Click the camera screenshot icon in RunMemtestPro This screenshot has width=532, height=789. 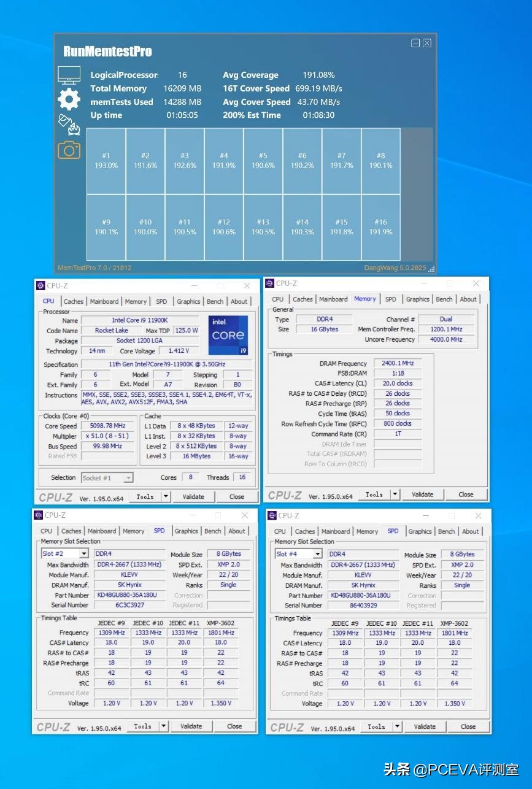69,149
